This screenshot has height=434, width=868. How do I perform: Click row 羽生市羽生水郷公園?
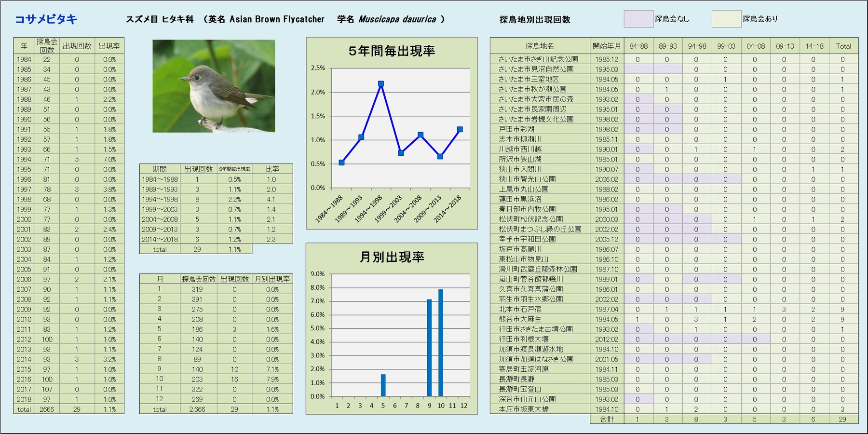674,299
